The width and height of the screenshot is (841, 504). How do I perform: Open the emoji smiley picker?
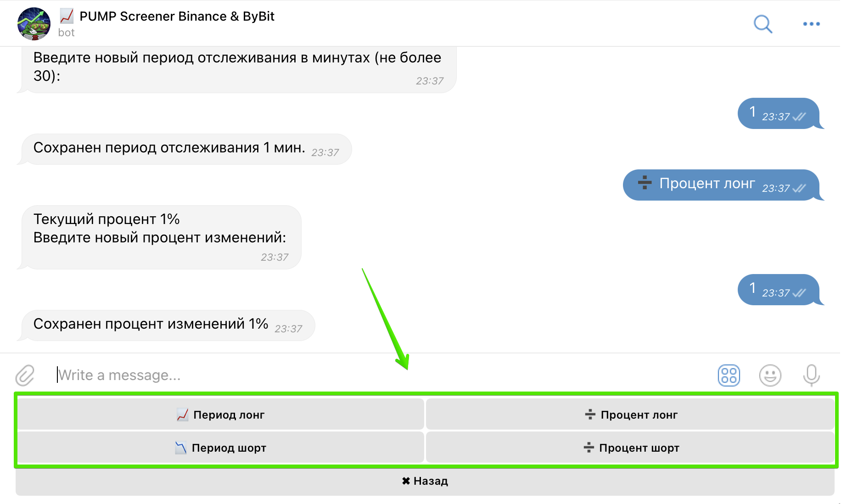pos(770,375)
